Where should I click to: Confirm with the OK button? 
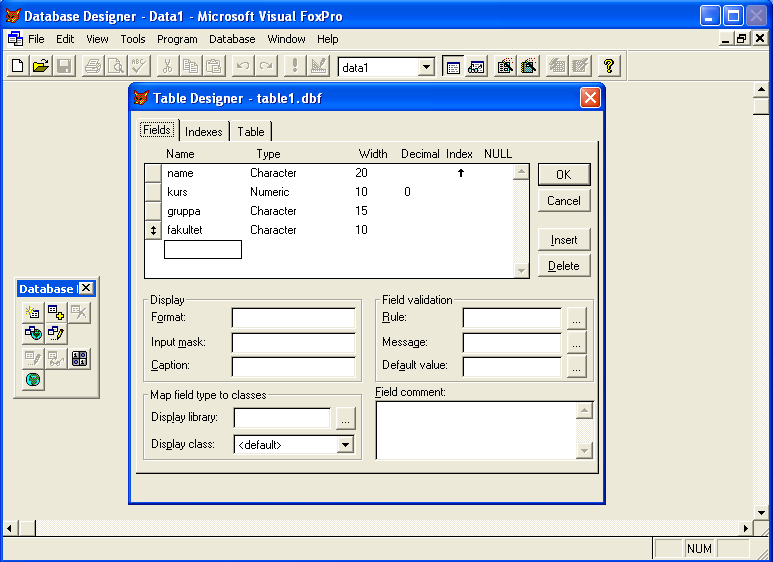(564, 175)
